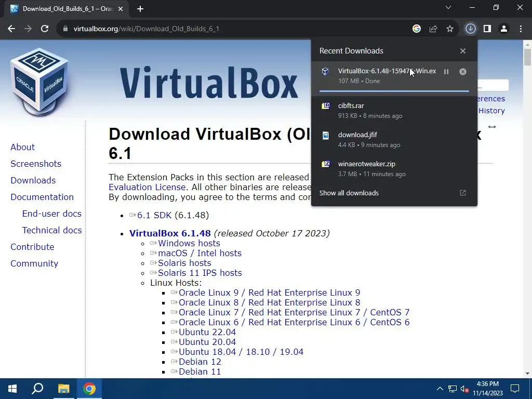
Task: Open the notification center icon
Action: pyautogui.click(x=515, y=389)
